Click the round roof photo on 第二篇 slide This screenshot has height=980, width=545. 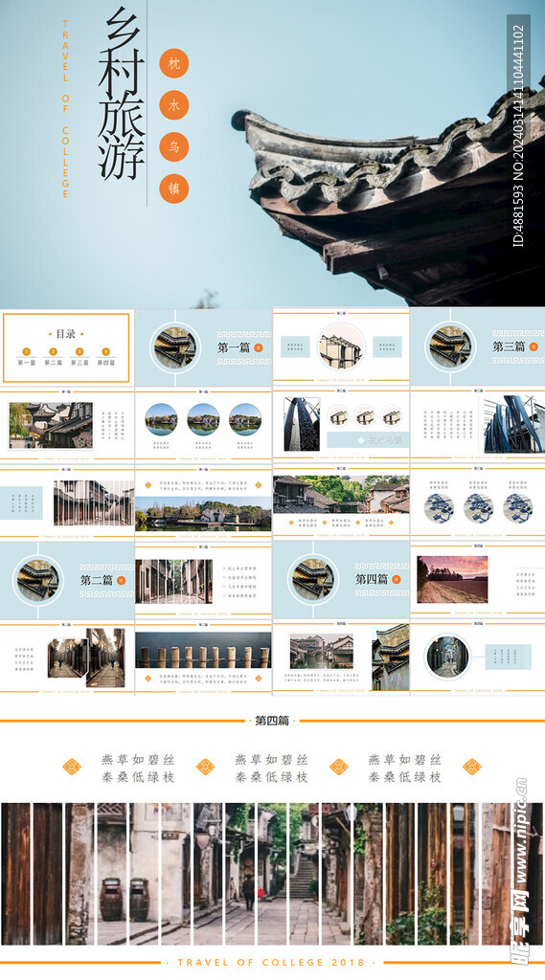pyautogui.click(x=38, y=581)
